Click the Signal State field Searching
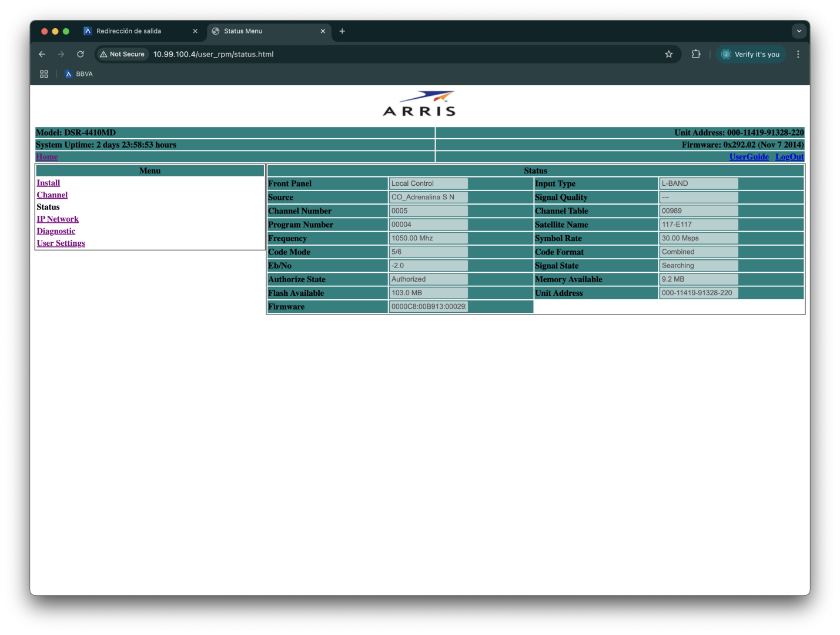Image resolution: width=840 pixels, height=635 pixels. pos(699,265)
